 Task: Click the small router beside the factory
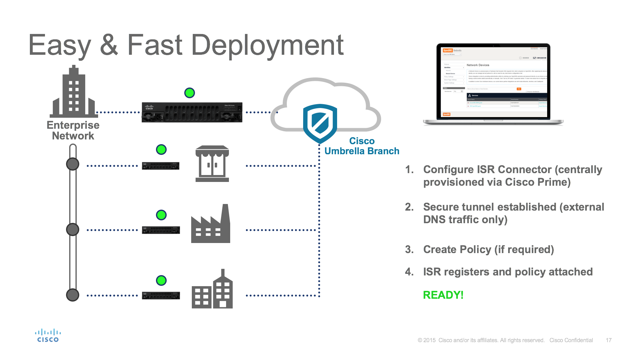(x=161, y=230)
